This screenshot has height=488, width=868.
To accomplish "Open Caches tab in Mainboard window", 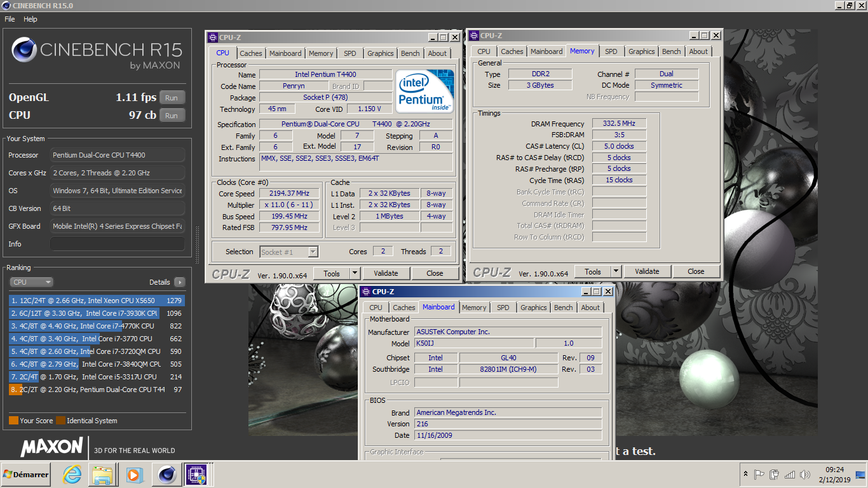I will [404, 308].
